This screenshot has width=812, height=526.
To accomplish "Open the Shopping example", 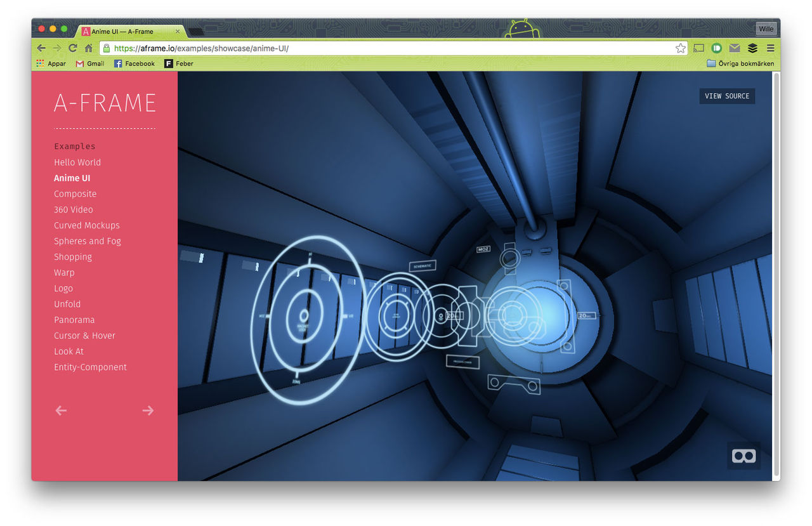I will tap(73, 257).
